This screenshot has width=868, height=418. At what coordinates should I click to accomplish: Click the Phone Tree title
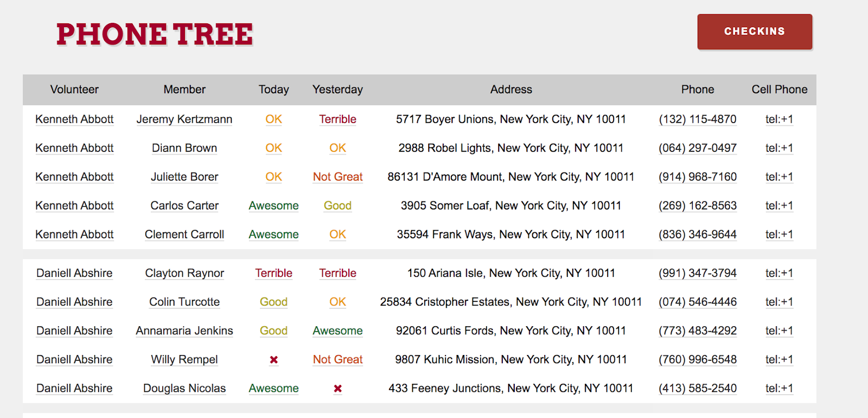155,34
